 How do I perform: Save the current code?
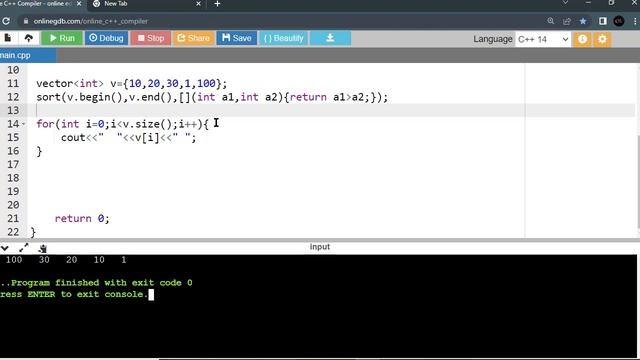point(237,38)
